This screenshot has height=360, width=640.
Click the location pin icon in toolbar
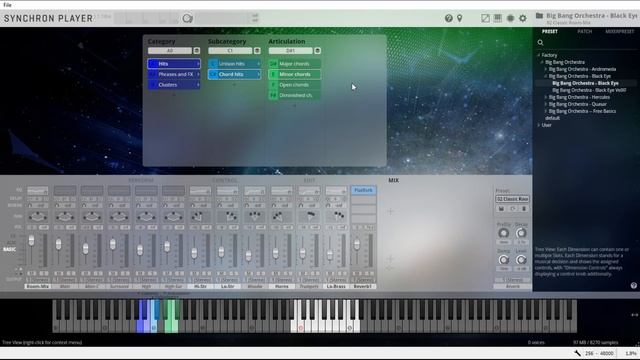pyautogui.click(x=460, y=18)
